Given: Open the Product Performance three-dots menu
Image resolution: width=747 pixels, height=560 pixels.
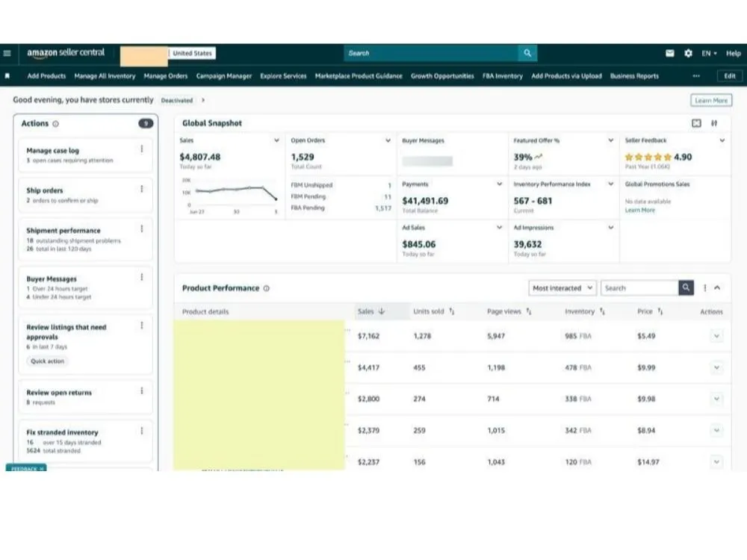Looking at the screenshot, I should [705, 288].
